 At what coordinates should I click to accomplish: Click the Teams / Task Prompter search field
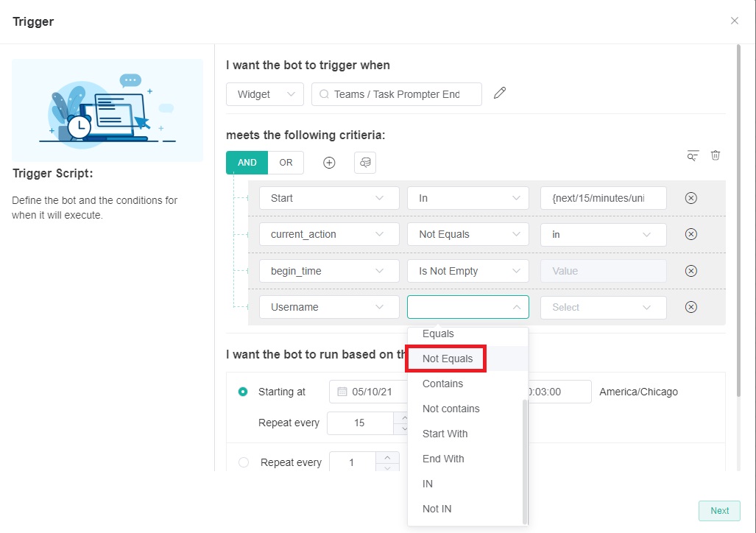click(397, 94)
